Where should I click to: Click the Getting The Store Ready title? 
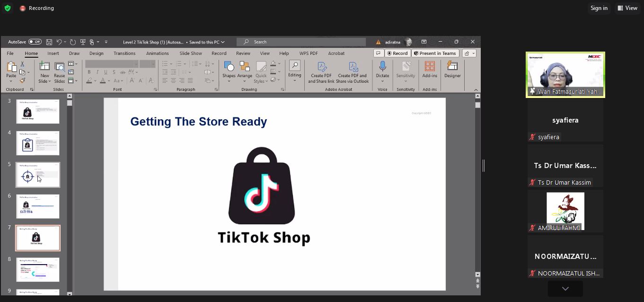[x=199, y=122]
